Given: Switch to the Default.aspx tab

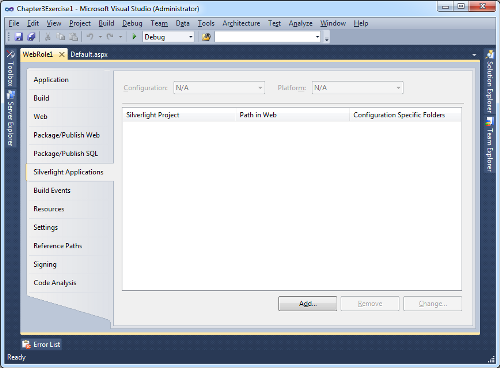Looking at the screenshot, I should click(x=89, y=54).
